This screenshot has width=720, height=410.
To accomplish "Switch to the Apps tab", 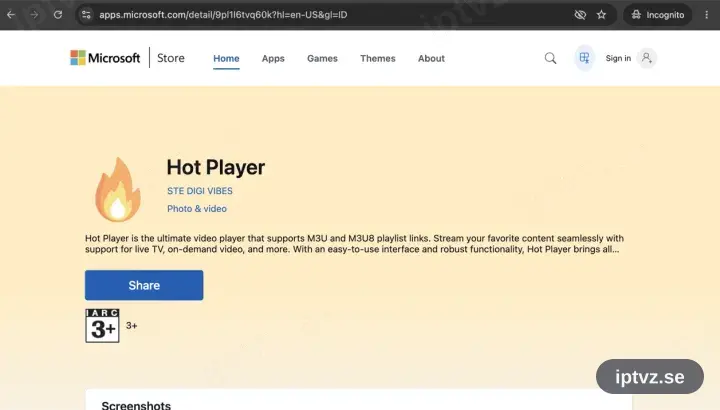I will tap(273, 58).
